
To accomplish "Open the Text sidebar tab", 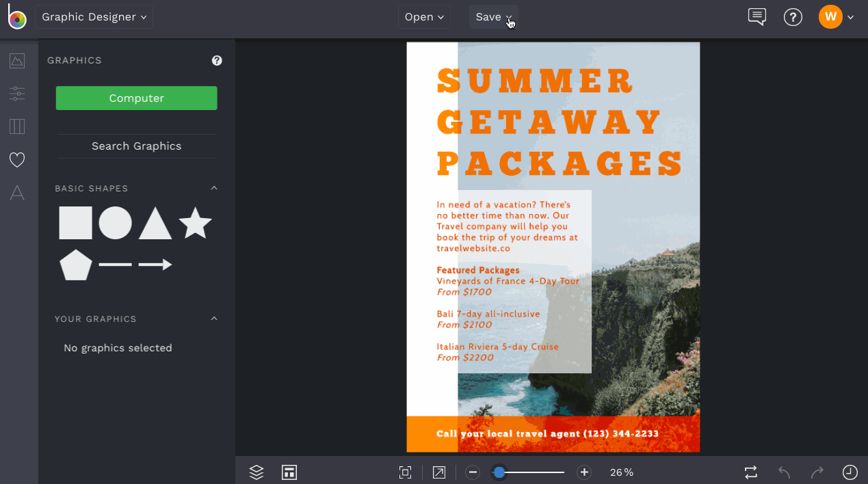I will (17, 193).
